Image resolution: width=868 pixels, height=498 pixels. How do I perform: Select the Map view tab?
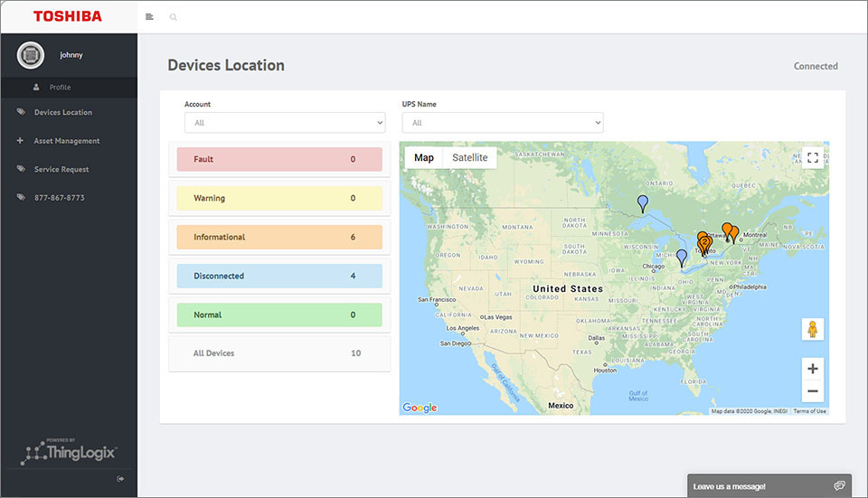[424, 157]
